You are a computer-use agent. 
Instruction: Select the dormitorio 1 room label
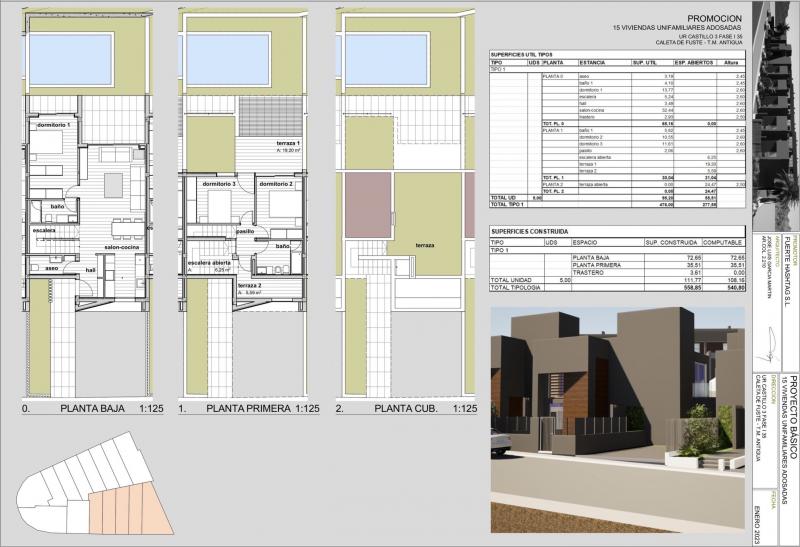(57, 126)
